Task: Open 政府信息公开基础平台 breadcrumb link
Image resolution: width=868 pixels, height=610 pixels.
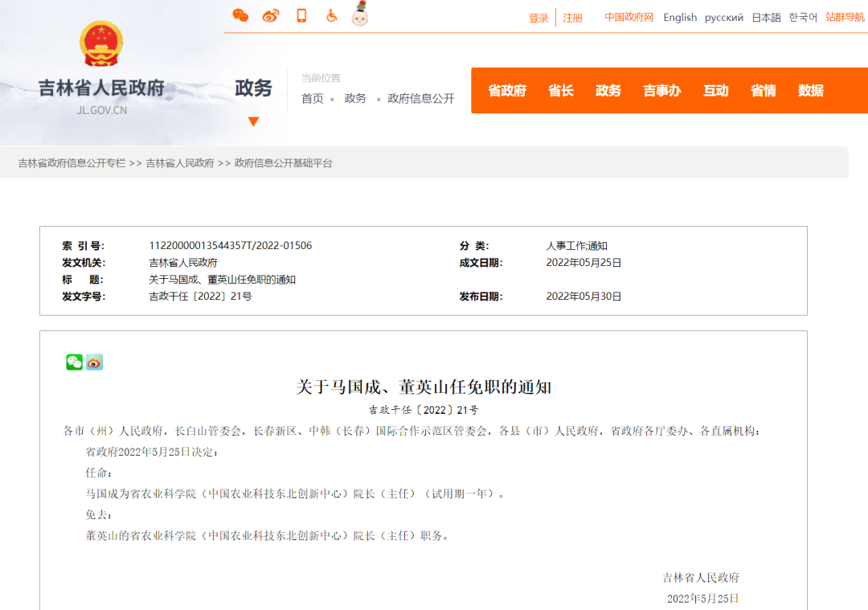Action: click(283, 163)
